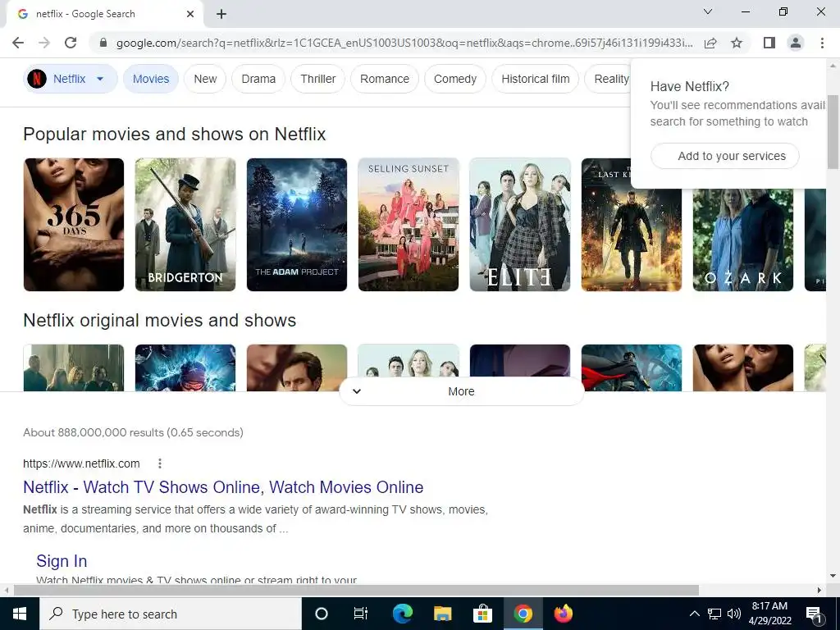Open the Netflix original poster with red cape

632,368
